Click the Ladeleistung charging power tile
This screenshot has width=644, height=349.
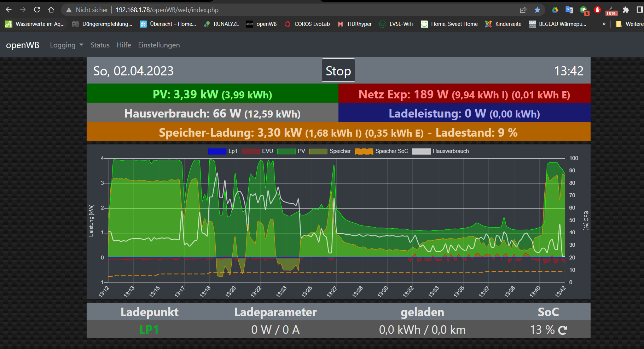point(464,113)
